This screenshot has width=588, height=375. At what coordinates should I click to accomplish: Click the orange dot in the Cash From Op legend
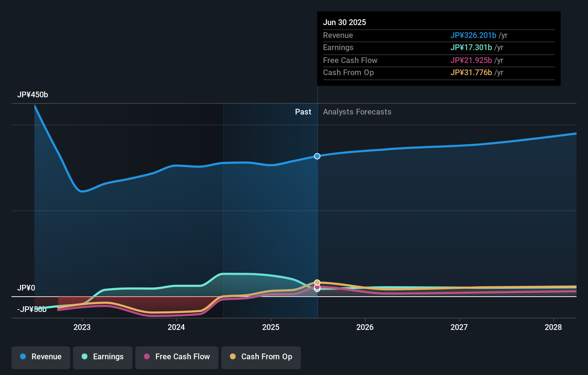232,357
